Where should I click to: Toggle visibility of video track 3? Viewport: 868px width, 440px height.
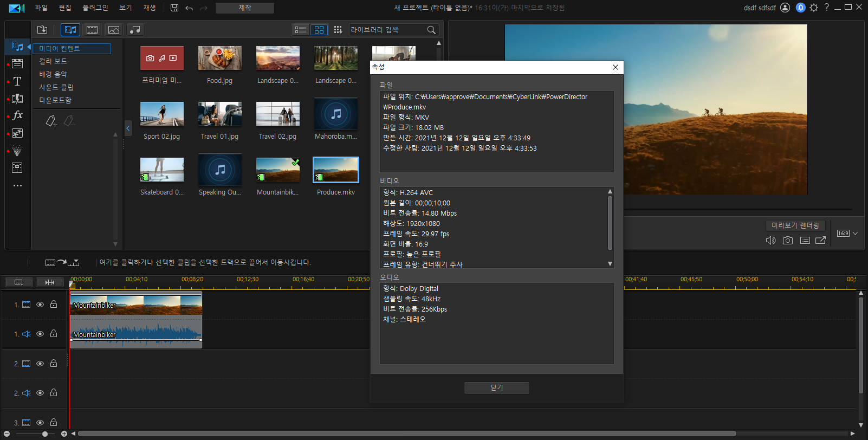click(40, 422)
